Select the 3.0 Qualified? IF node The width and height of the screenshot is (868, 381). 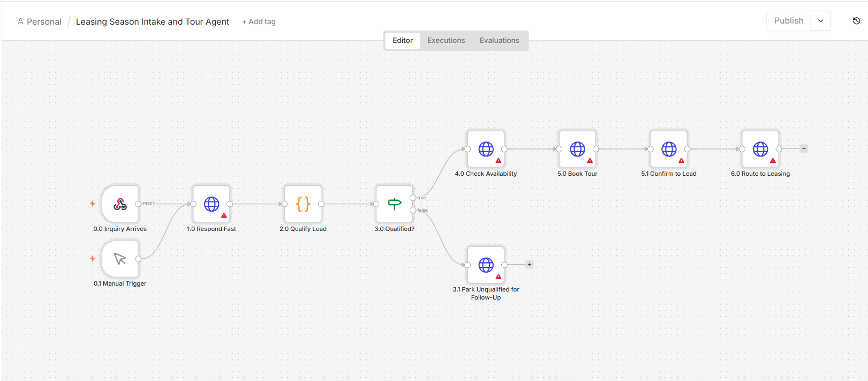pyautogui.click(x=395, y=204)
